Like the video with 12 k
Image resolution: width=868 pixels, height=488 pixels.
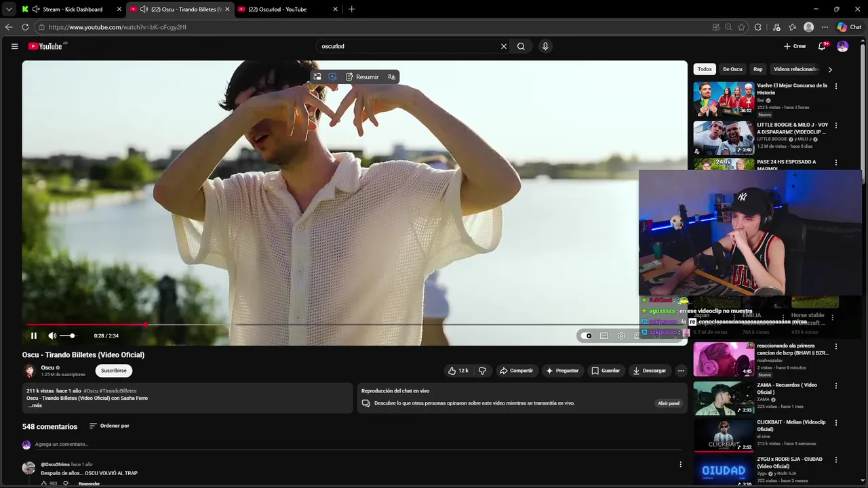458,371
